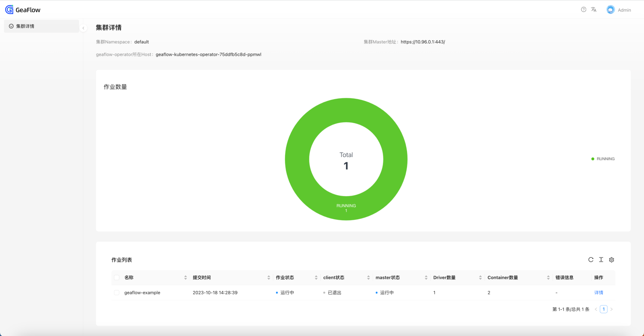Open table column settings gear
This screenshot has height=336, width=644.
pos(612,260)
